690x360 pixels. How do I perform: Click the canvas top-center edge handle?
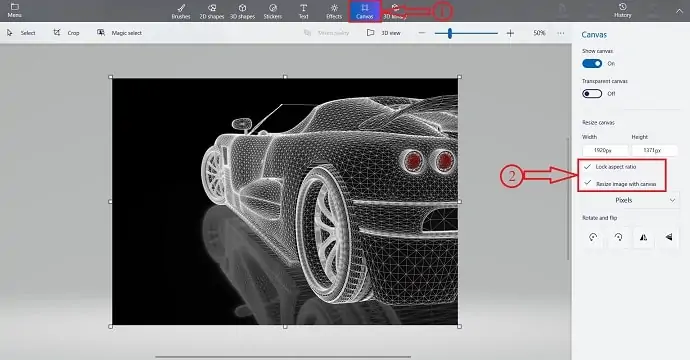285,77
